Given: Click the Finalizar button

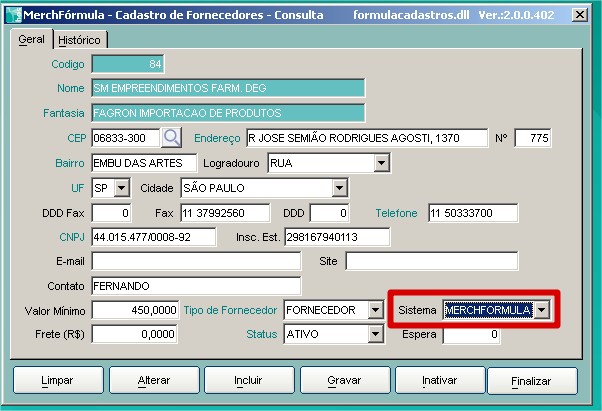Looking at the screenshot, I should coord(532,381).
